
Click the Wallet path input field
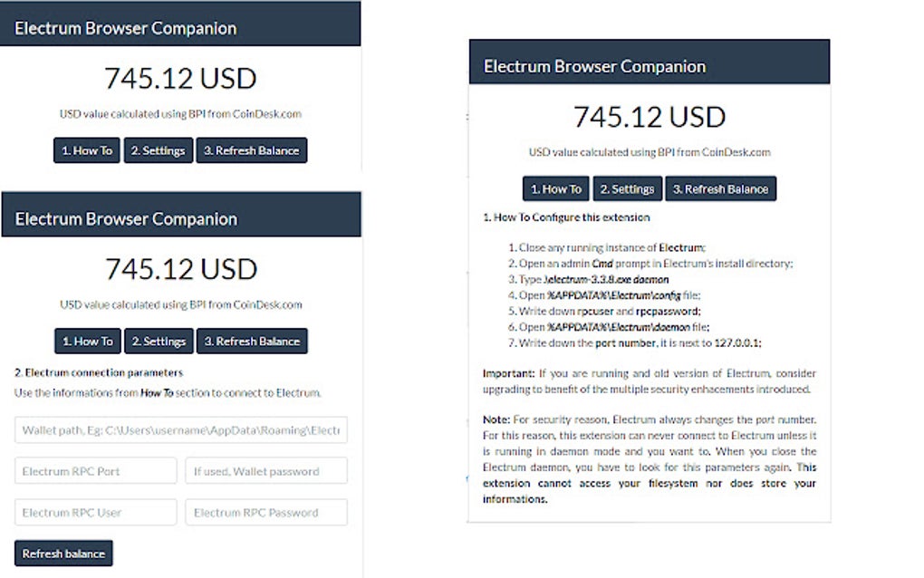pos(180,429)
